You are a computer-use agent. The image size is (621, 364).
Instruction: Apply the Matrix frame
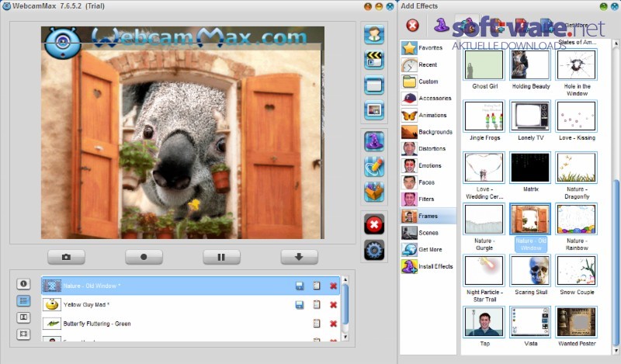(x=530, y=168)
